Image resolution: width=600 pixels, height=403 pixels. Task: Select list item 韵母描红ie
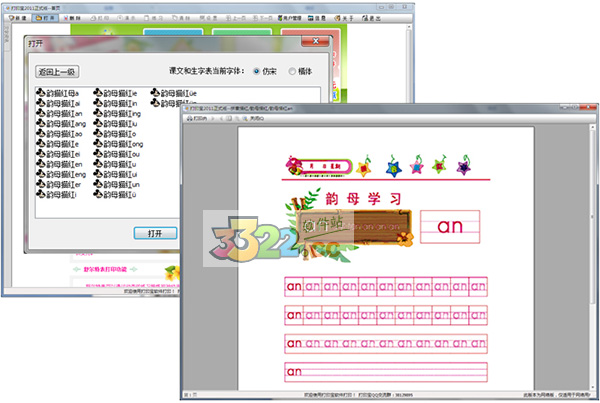click(x=116, y=93)
